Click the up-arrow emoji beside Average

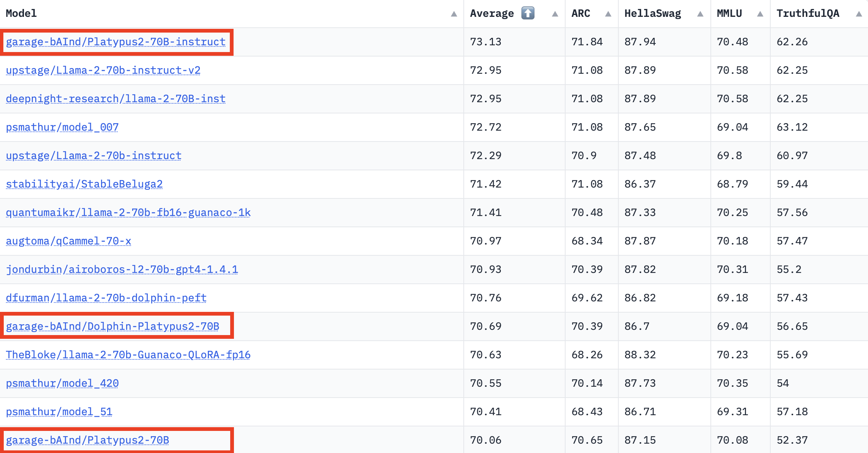(528, 13)
